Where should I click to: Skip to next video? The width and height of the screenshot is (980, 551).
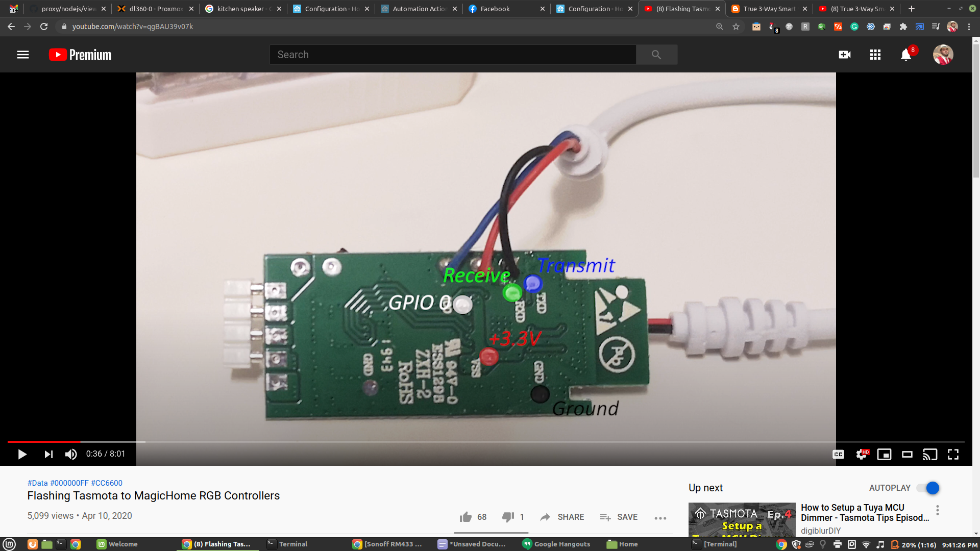(x=48, y=454)
